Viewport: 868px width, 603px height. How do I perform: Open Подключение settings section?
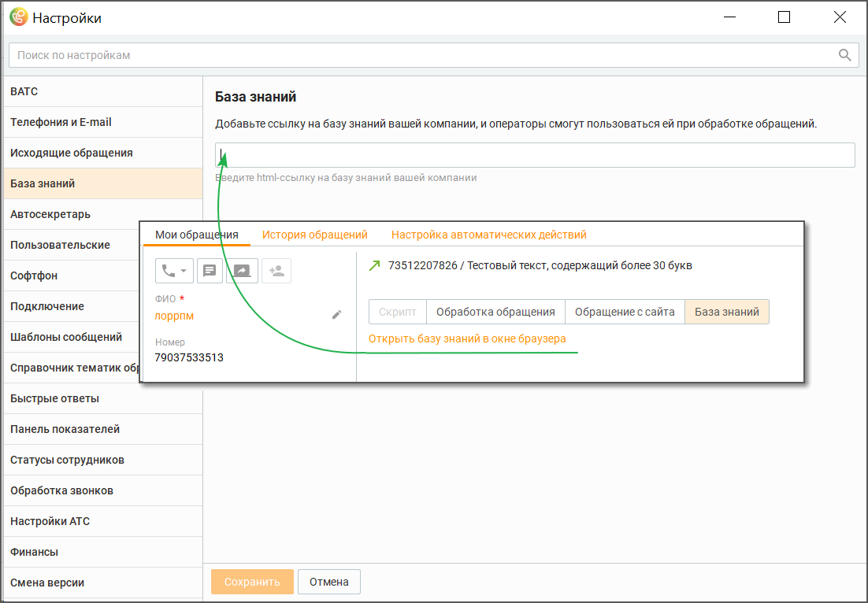click(72, 306)
